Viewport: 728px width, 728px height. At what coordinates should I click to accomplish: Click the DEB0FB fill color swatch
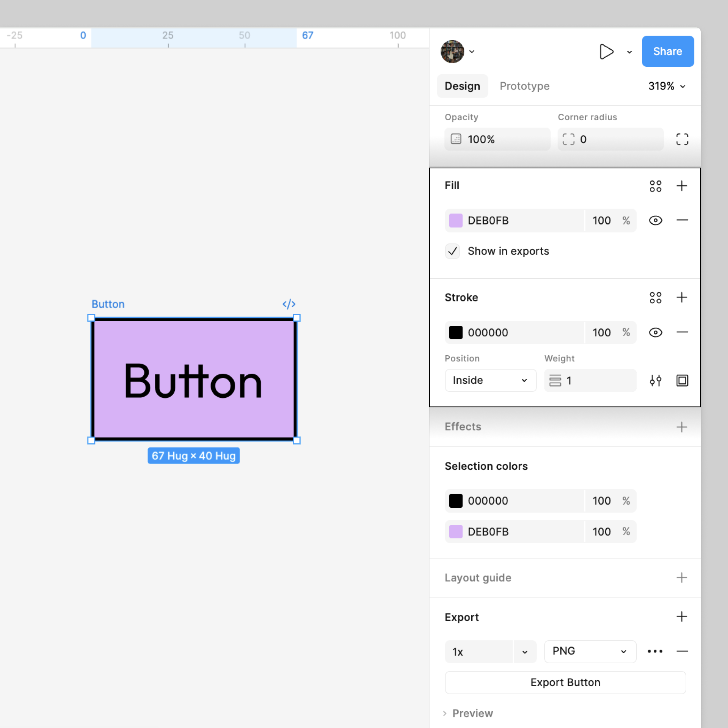(456, 220)
